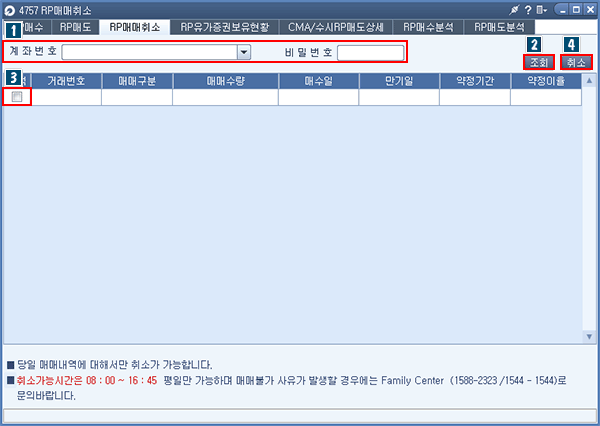600x426 pixels.
Task: Click the app logo icon in title bar
Action: (x=10, y=11)
